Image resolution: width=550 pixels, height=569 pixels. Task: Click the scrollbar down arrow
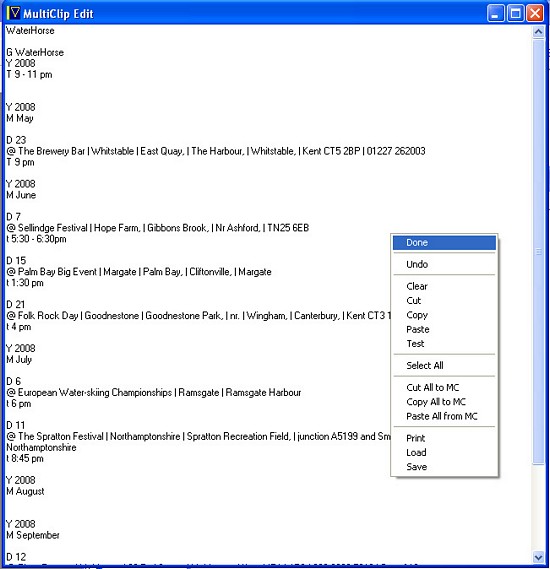[538, 557]
